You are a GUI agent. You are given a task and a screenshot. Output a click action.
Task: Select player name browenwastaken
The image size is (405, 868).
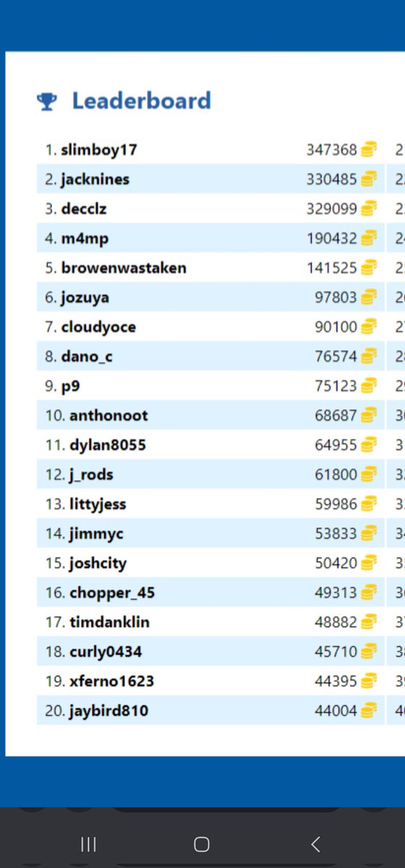[x=124, y=268]
